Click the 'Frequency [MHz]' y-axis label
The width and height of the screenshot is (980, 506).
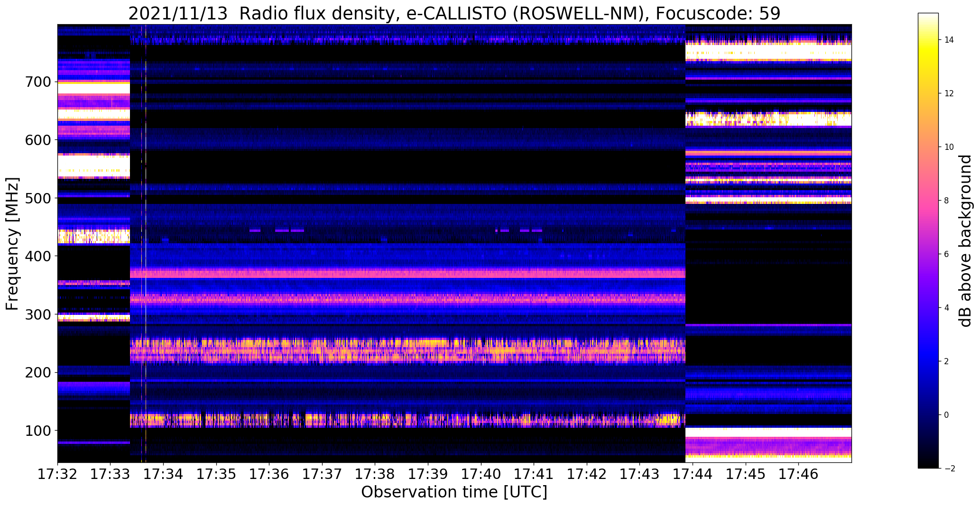[12, 244]
